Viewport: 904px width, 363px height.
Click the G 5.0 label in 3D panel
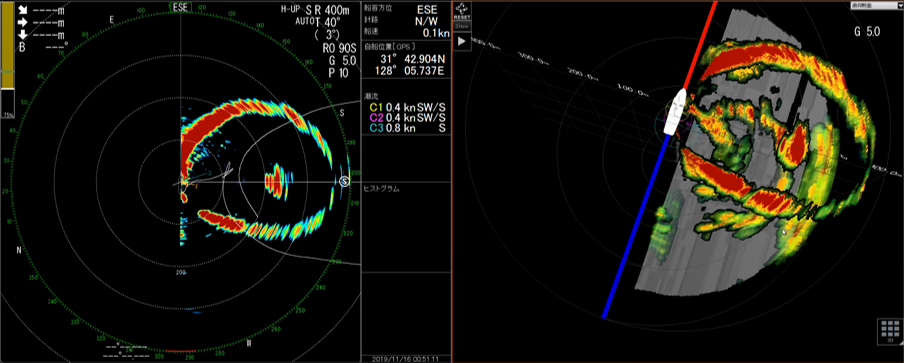(867, 32)
